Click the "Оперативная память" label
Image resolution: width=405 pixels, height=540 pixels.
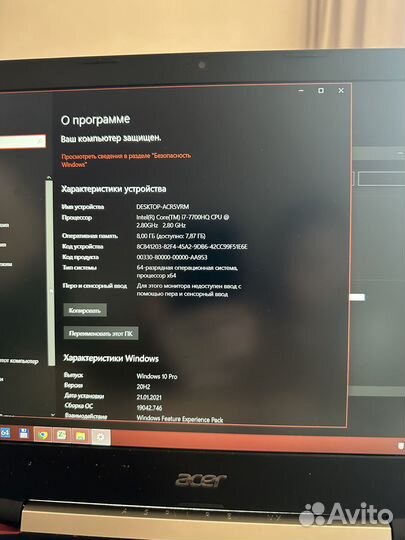click(x=90, y=236)
